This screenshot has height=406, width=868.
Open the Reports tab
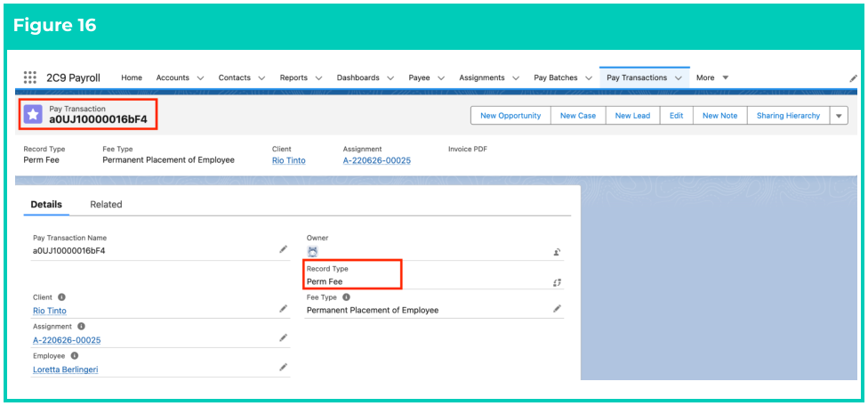(293, 77)
